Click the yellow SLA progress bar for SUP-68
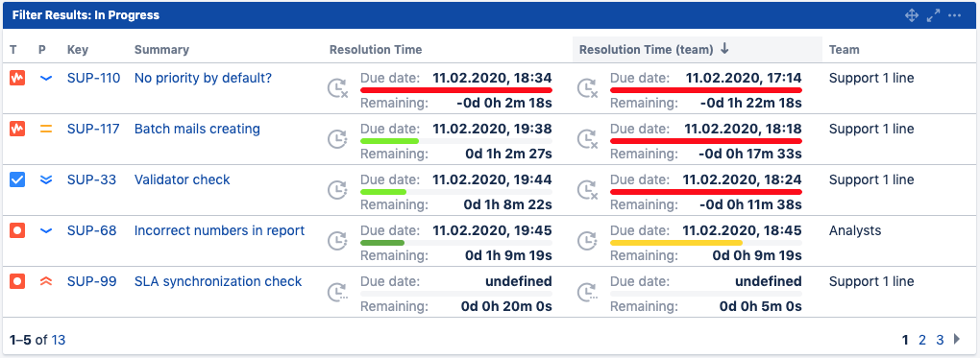Image resolution: width=980 pixels, height=358 pixels. 676,243
